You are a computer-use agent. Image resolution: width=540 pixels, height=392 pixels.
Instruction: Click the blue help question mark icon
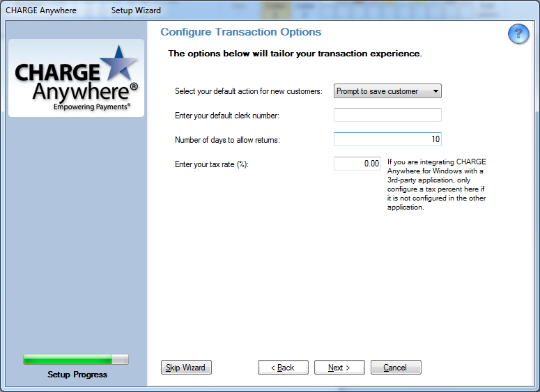coord(518,34)
